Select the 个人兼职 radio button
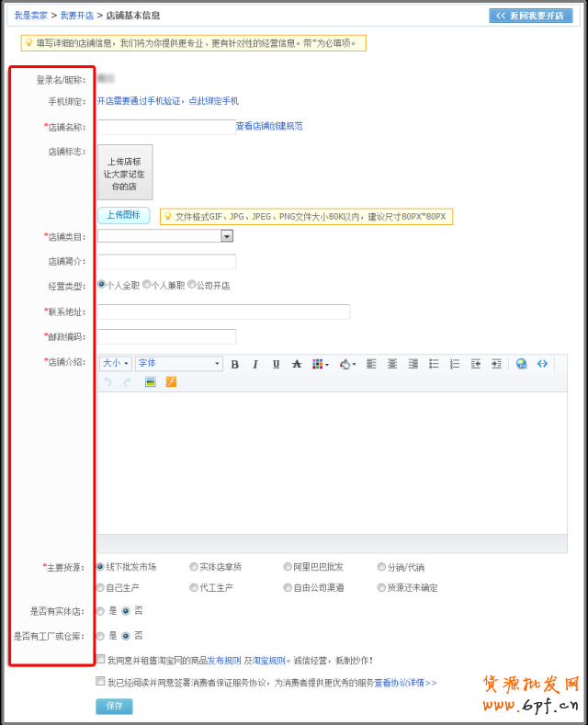Image resolution: width=588 pixels, height=725 pixels. coord(147,285)
